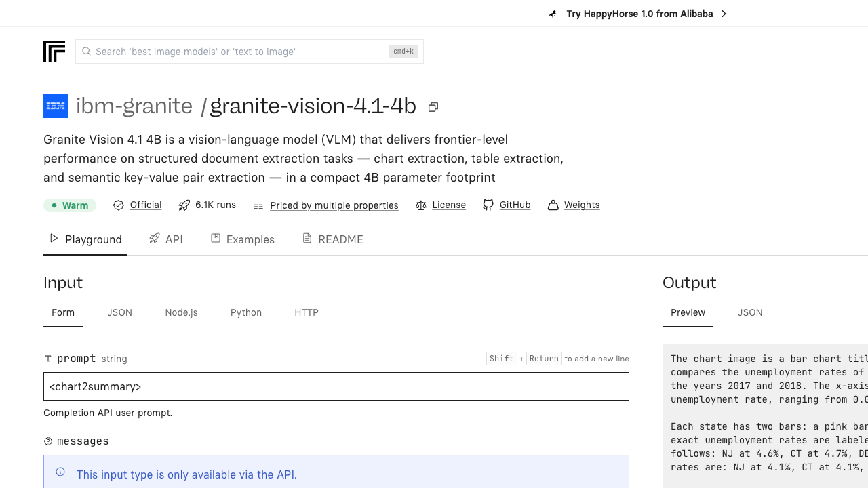Select the HTTP tab
Image resolution: width=868 pixels, height=488 pixels.
307,312
